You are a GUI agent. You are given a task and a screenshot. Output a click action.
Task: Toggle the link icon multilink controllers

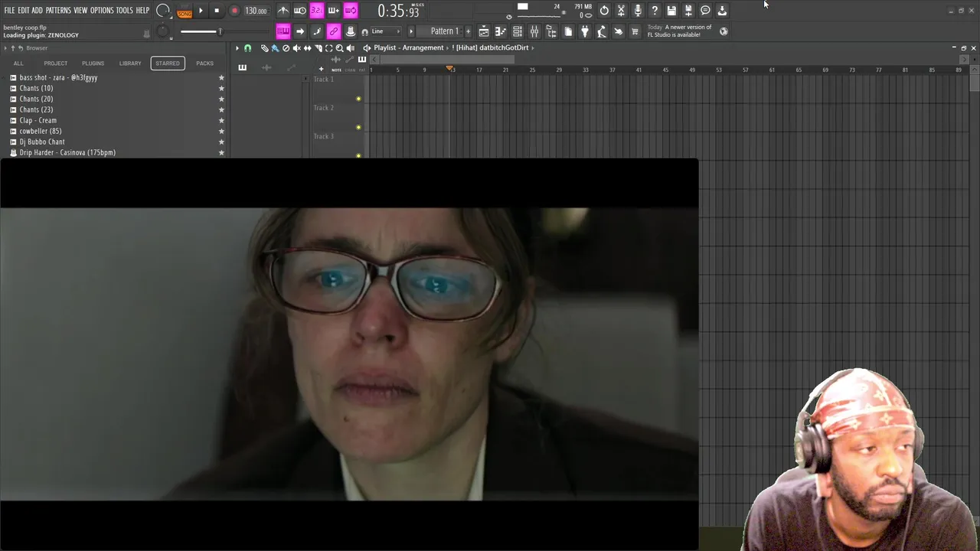[x=333, y=31]
